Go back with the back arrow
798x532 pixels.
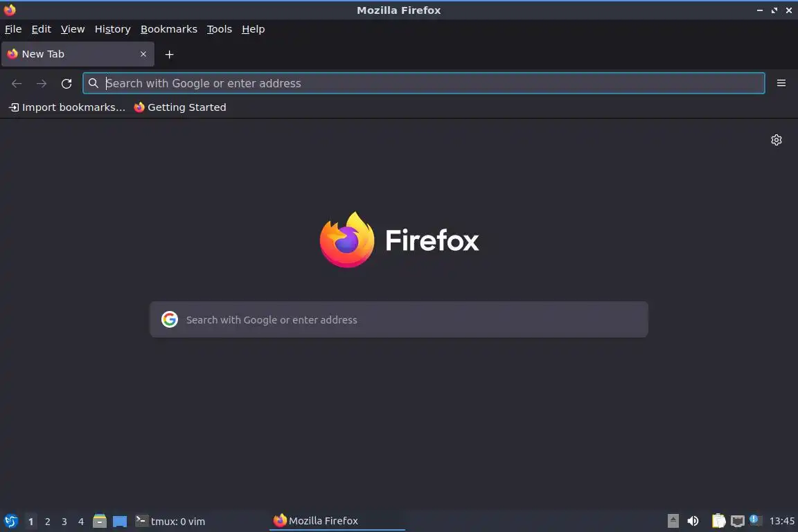[x=17, y=84]
